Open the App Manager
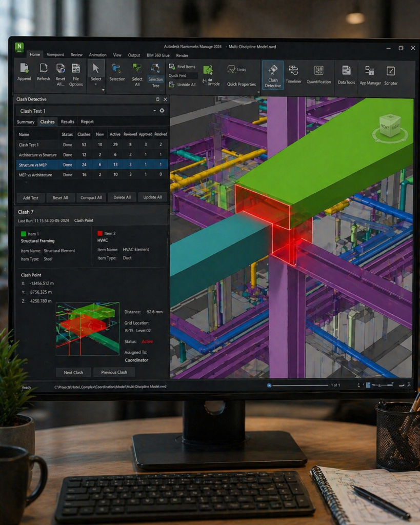The width and height of the screenshot is (420, 525). [370, 73]
